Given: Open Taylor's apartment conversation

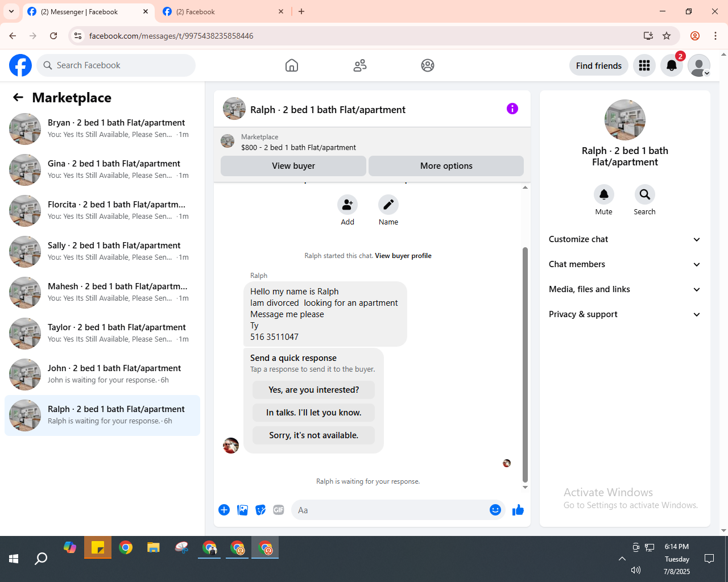Looking at the screenshot, I should 102,334.
